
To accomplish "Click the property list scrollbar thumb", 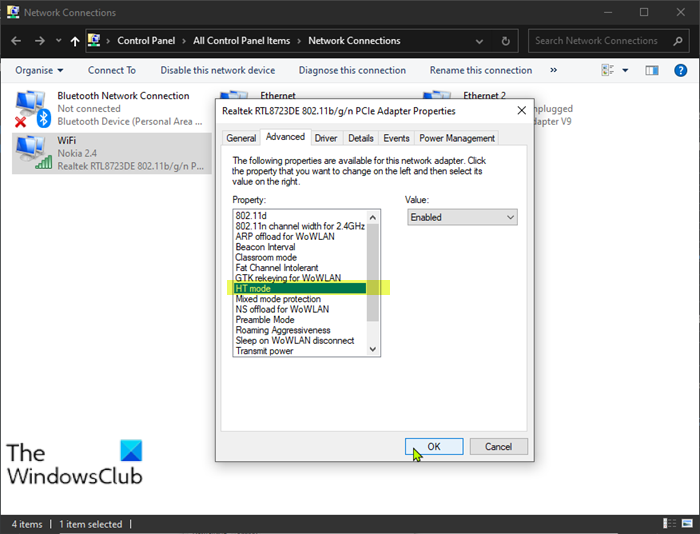I will tap(373, 272).
